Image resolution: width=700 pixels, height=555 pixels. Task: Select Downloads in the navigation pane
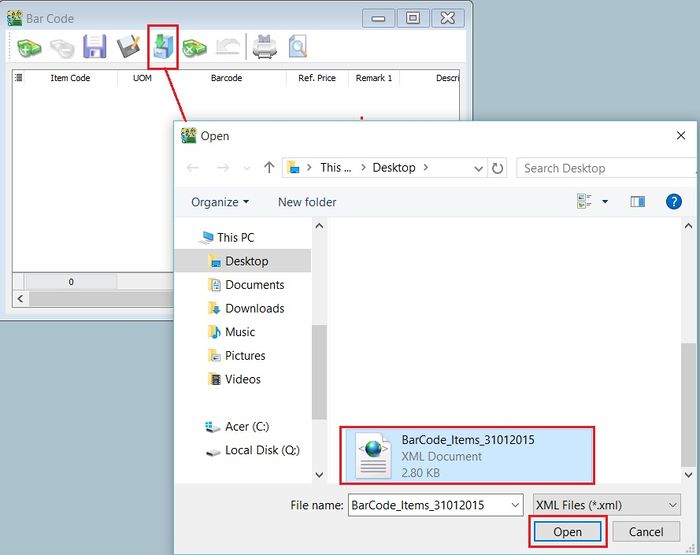pyautogui.click(x=254, y=308)
